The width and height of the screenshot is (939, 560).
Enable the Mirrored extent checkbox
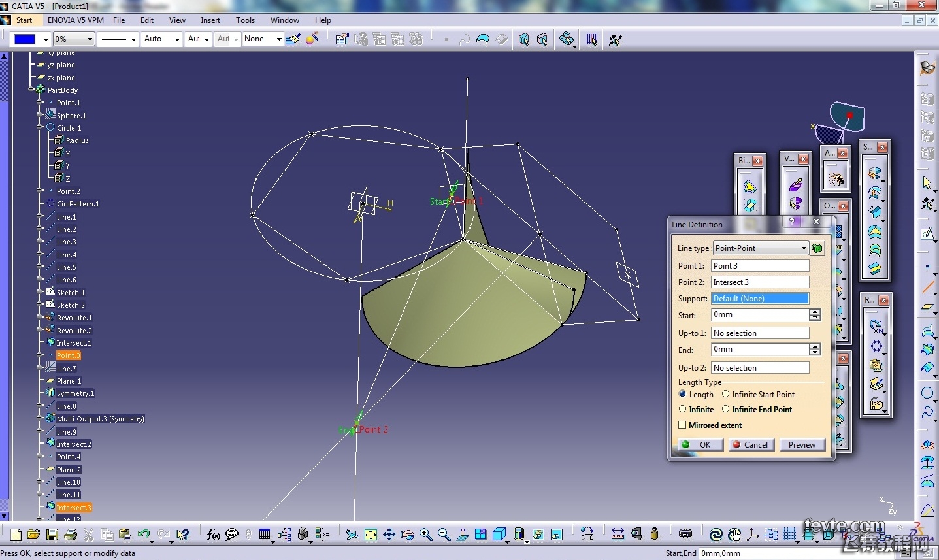click(682, 425)
